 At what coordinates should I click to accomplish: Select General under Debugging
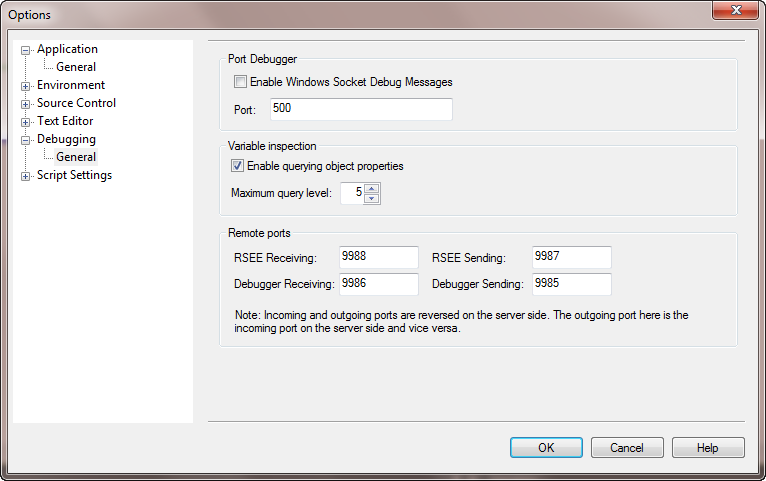(x=76, y=157)
